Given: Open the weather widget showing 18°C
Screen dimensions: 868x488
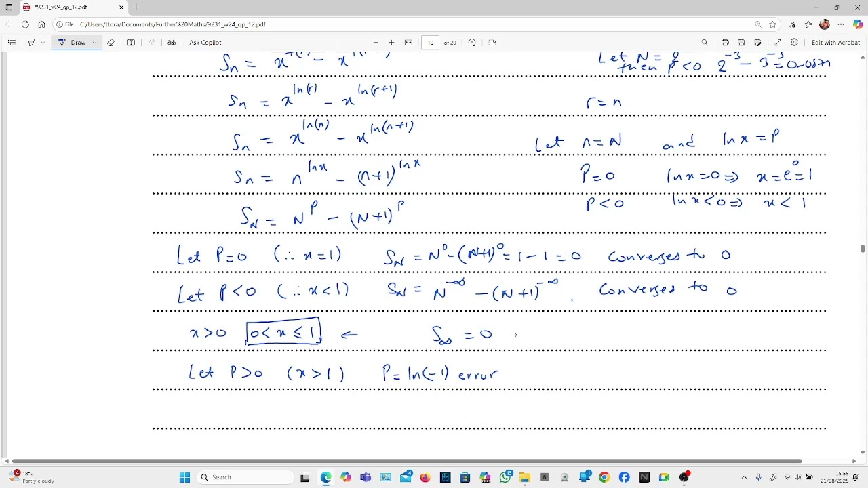Looking at the screenshot, I should (31, 477).
